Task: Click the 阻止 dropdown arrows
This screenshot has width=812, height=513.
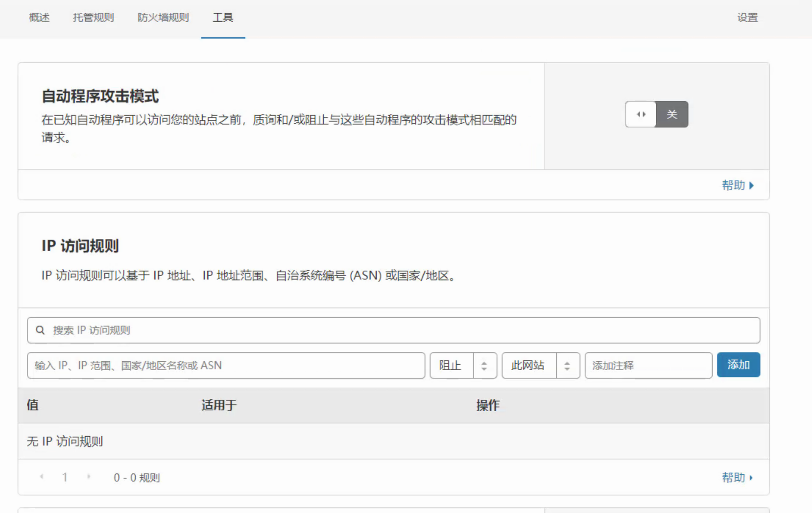Action: tap(484, 366)
